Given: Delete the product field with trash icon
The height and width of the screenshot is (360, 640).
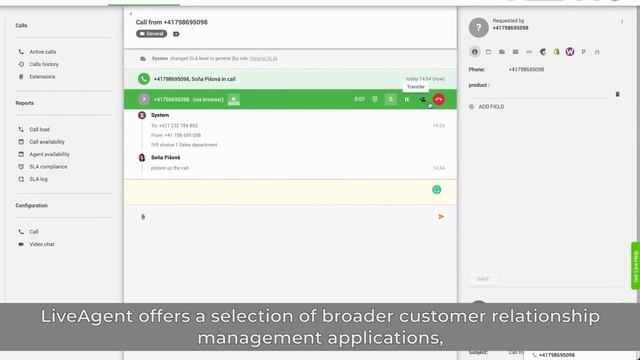Looking at the screenshot, I should (618, 94).
